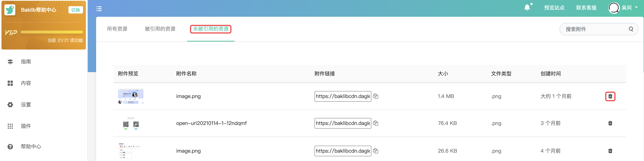Click the file name open-uri20210114-1-12ndqmf
This screenshot has width=644, height=161.
(x=211, y=123)
